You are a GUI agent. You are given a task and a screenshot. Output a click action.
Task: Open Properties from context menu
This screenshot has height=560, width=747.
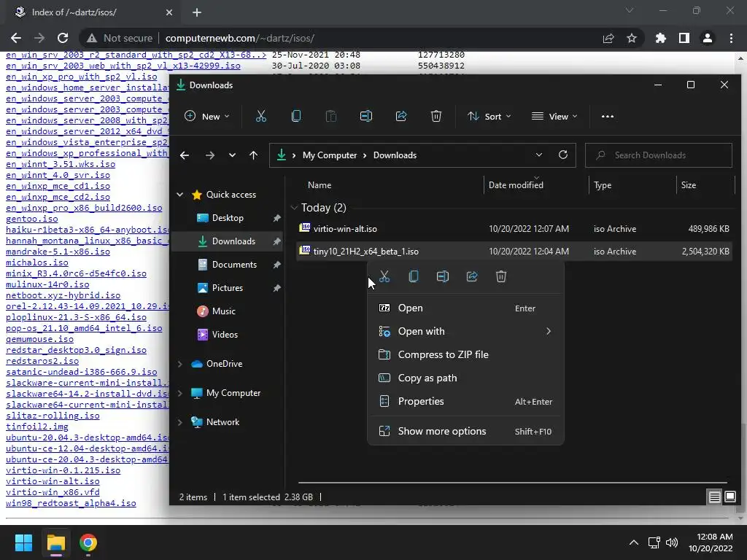(465, 402)
